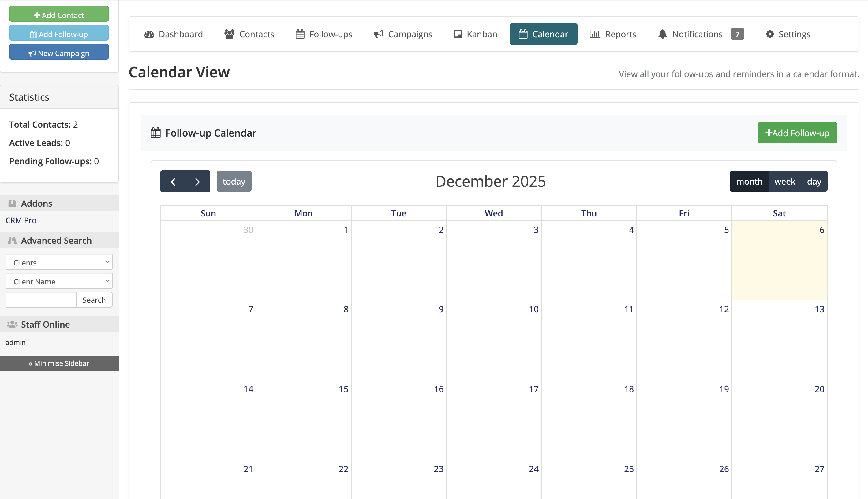The image size is (868, 499).
Task: Switch to the Calendar tab
Action: (543, 34)
